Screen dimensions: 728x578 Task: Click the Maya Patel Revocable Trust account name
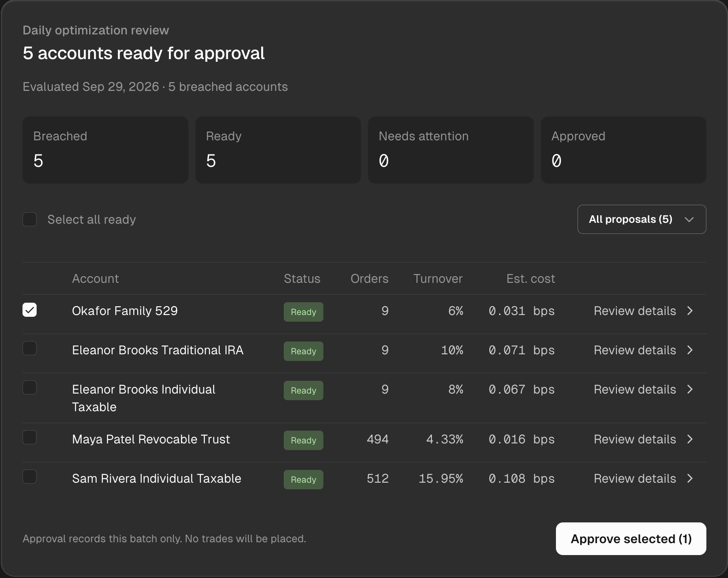click(151, 439)
